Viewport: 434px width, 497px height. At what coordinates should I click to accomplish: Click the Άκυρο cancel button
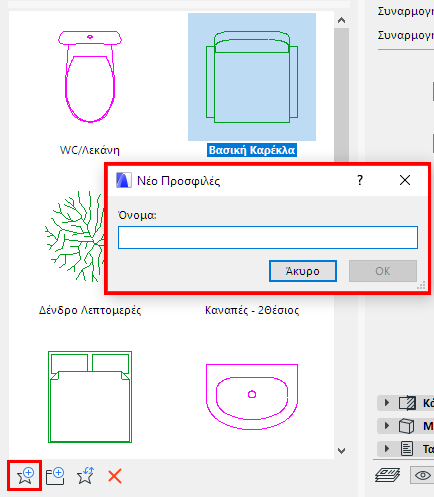303,271
